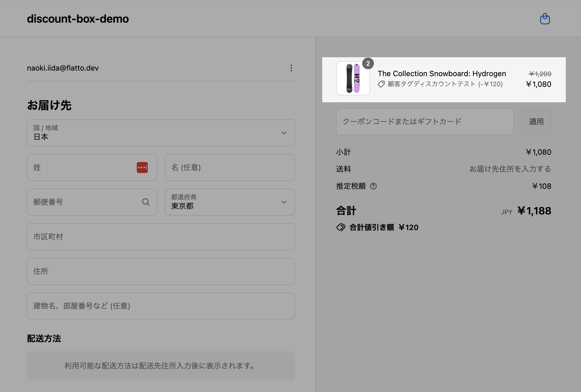Screen dimensions: 581x392
Task: Click the building name and room number field
Action: coord(161,306)
